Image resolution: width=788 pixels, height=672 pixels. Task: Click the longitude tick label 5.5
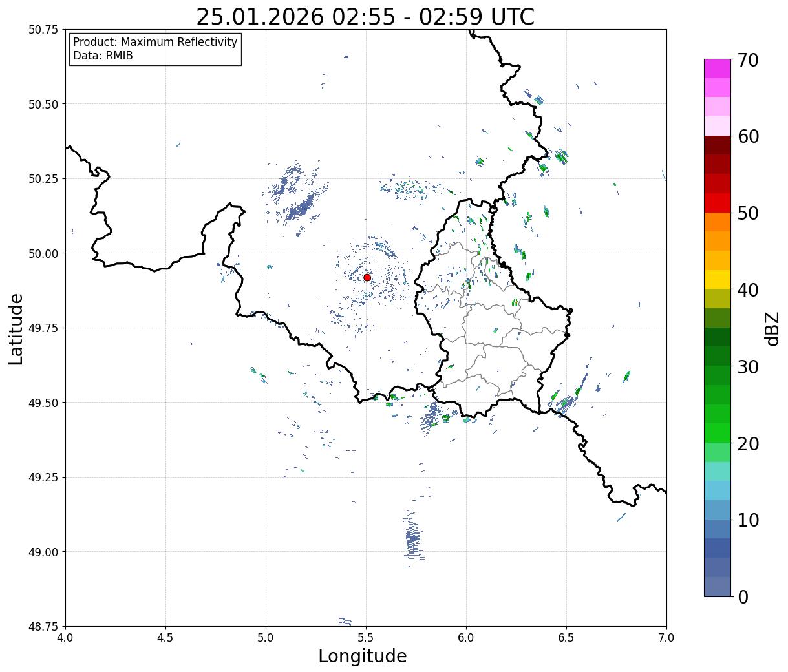pos(366,637)
